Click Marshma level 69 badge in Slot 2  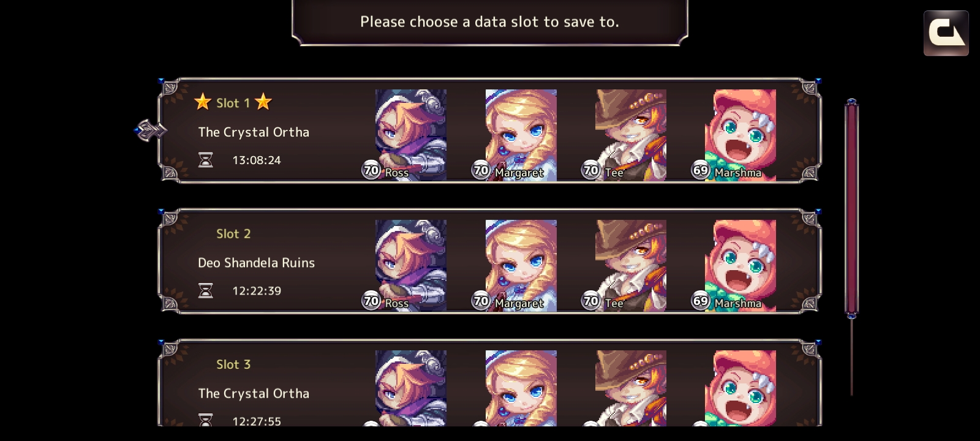coord(701,301)
